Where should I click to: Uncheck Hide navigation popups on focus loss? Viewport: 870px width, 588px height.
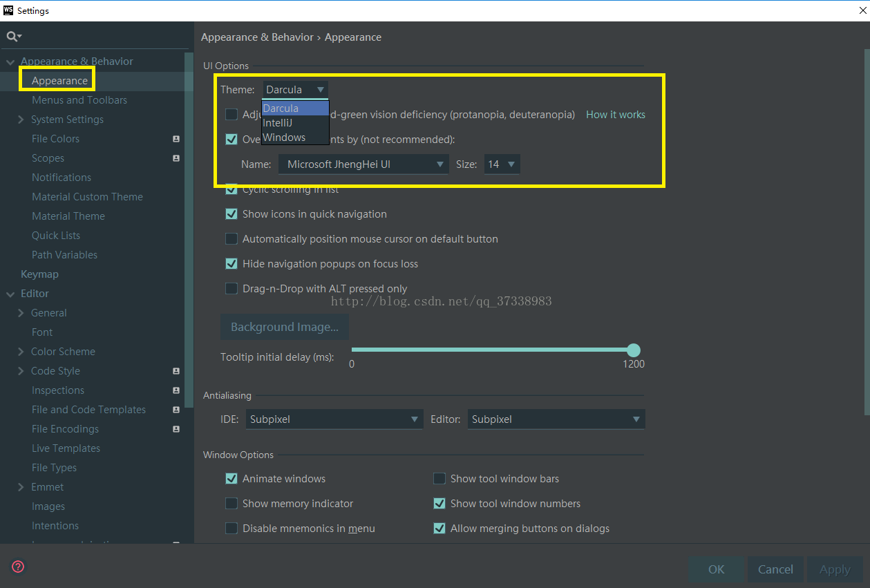tap(231, 264)
